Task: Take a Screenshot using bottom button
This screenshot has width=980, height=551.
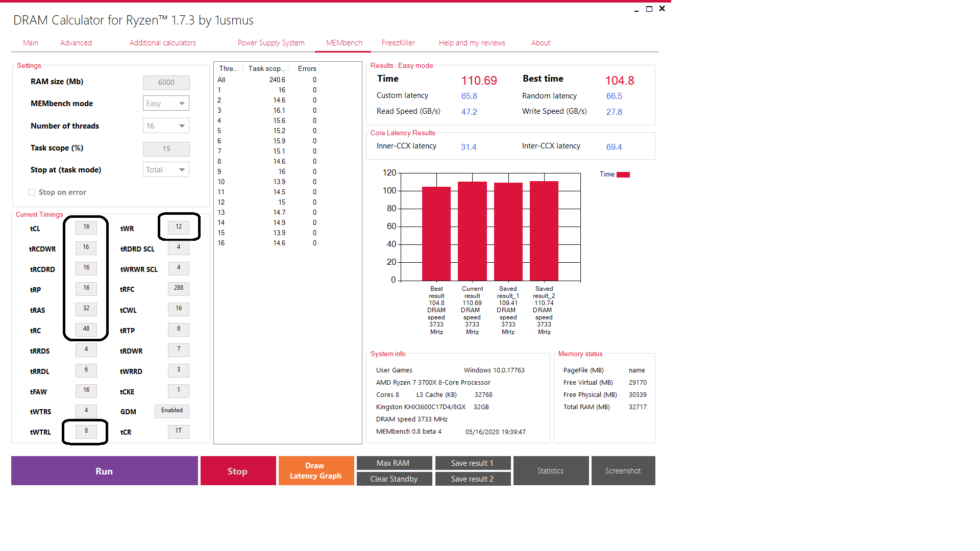Action: click(x=623, y=471)
